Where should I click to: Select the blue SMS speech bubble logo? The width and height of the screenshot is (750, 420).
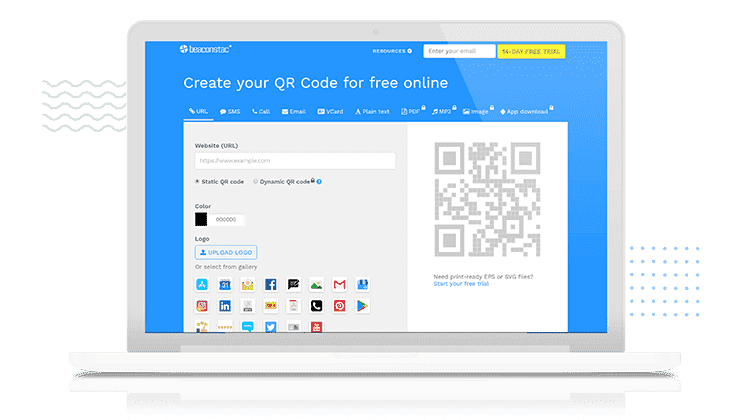(x=248, y=326)
